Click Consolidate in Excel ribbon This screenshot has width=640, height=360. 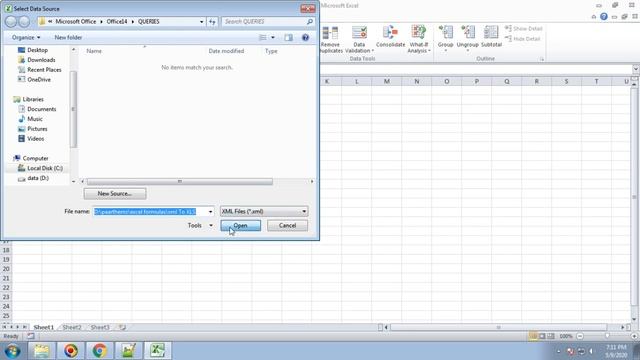pos(390,37)
